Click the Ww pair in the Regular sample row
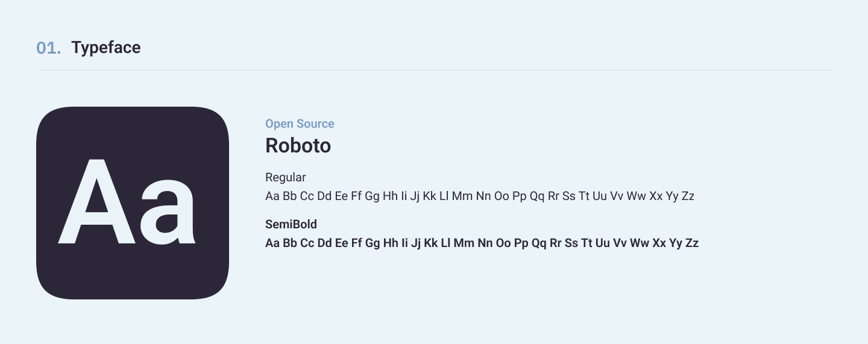 coord(636,196)
